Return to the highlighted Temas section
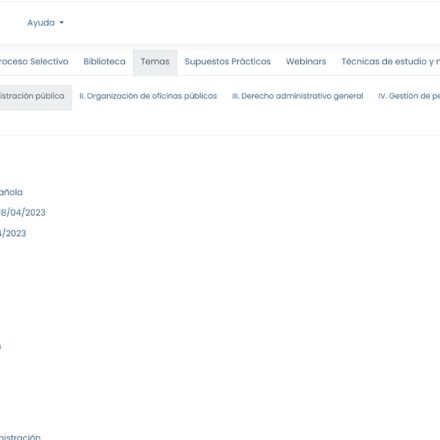This screenshot has width=440, height=440. (155, 62)
